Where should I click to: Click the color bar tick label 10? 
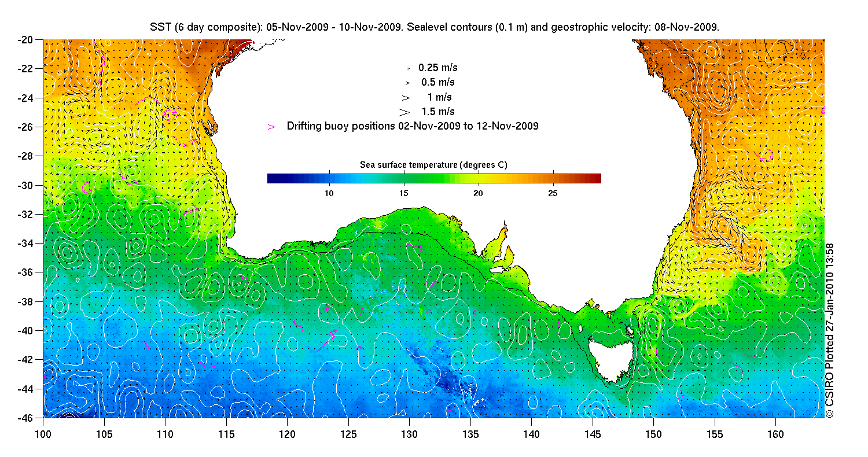[329, 193]
